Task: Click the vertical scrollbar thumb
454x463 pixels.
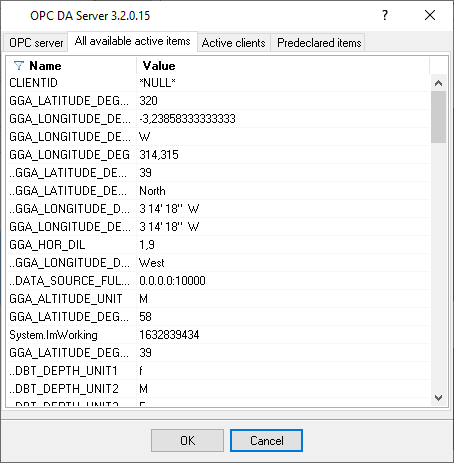Action: tap(438, 117)
